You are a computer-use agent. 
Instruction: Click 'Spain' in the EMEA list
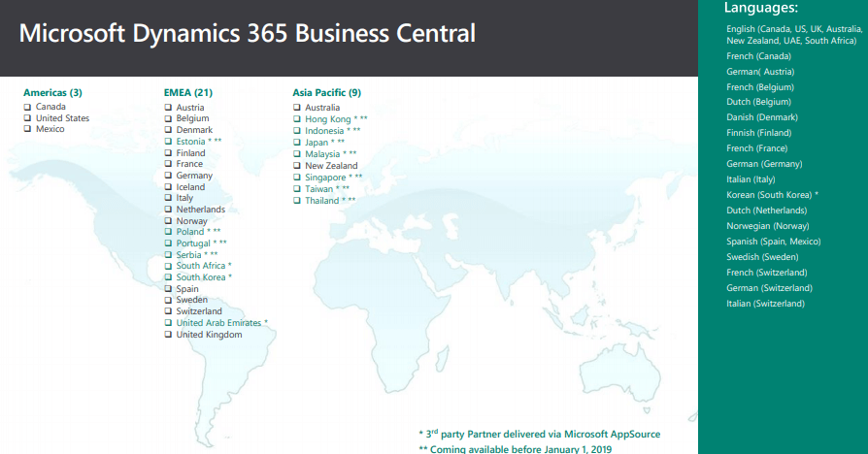point(187,289)
